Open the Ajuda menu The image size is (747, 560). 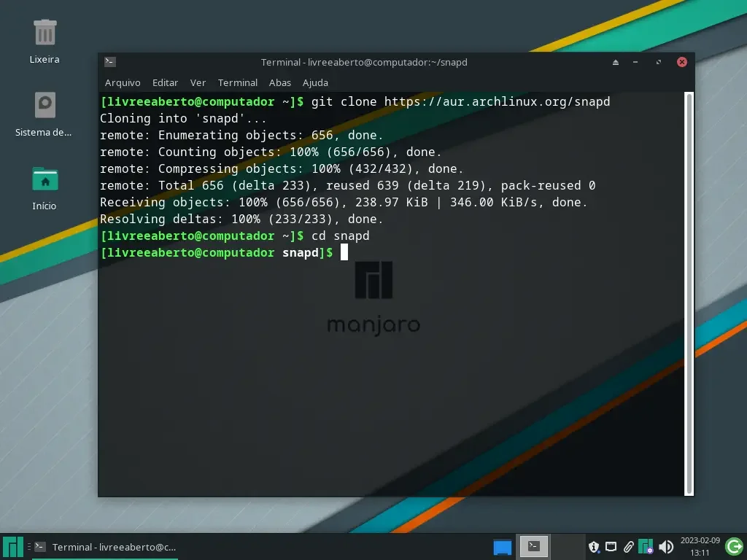315,82
